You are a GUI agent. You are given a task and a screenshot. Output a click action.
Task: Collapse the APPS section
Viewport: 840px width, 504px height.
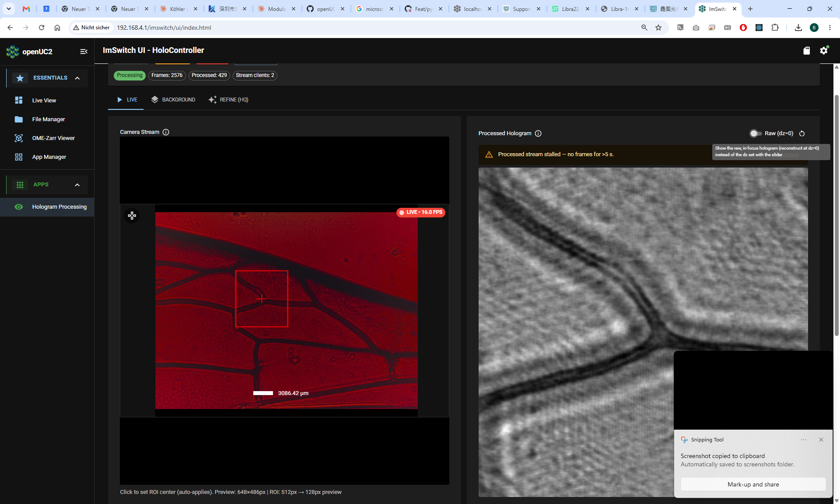[x=77, y=185]
